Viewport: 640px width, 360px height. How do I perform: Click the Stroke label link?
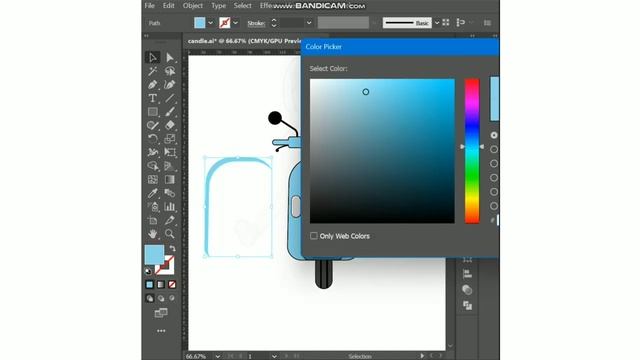(x=257, y=24)
